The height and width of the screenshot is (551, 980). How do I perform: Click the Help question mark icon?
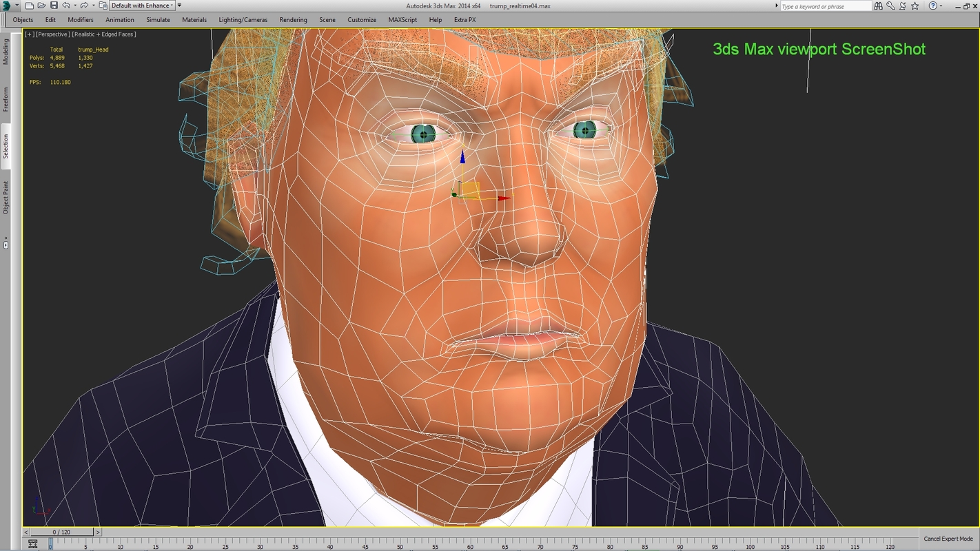click(x=933, y=6)
